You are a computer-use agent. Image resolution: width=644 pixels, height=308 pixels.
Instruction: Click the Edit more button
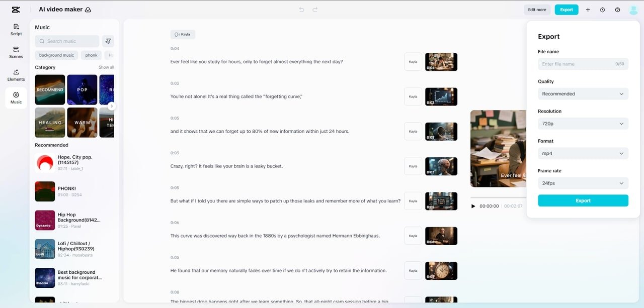tap(537, 10)
